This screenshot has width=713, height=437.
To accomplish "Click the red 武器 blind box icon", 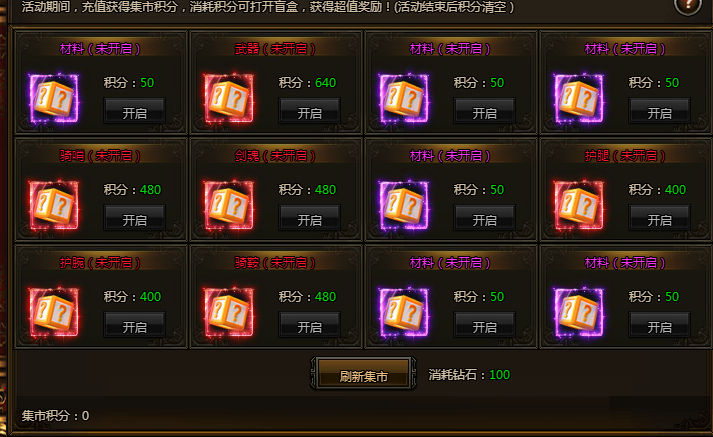I will tap(229, 98).
